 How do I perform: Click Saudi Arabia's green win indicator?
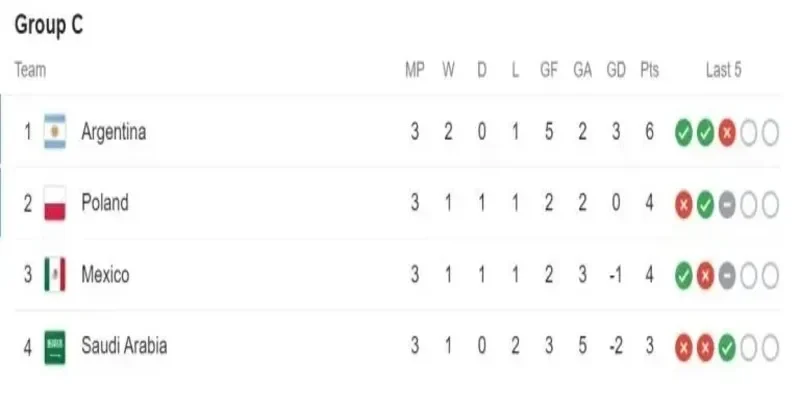(727, 347)
